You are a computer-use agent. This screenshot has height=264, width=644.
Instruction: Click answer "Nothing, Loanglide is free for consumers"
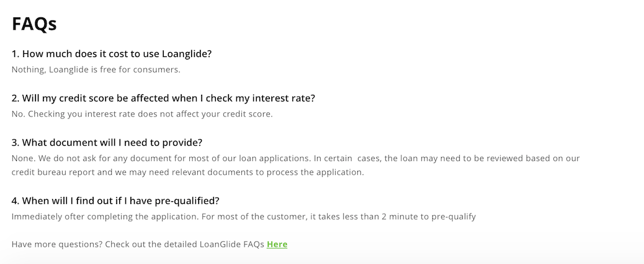coord(96,69)
